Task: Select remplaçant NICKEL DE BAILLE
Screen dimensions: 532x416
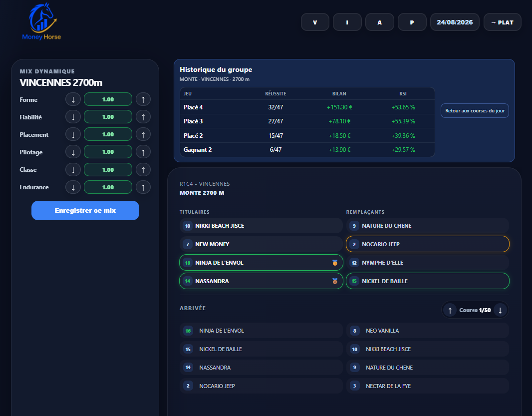Action: point(428,281)
